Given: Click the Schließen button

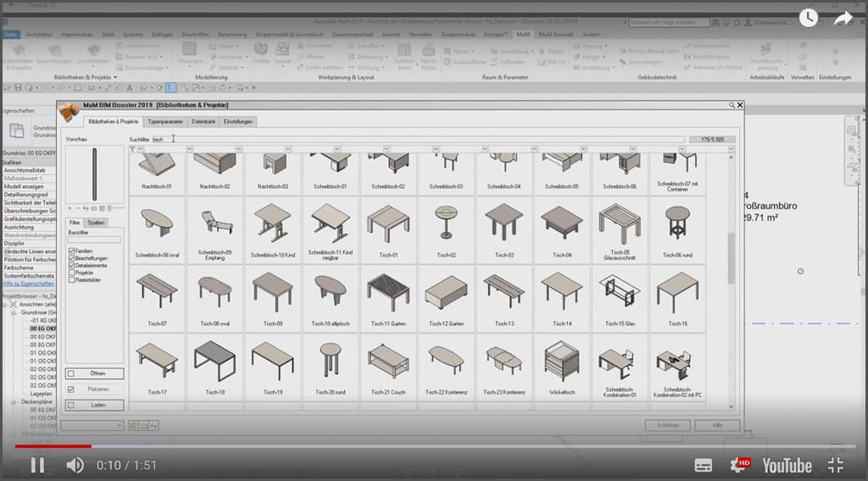Looking at the screenshot, I should point(667,425).
